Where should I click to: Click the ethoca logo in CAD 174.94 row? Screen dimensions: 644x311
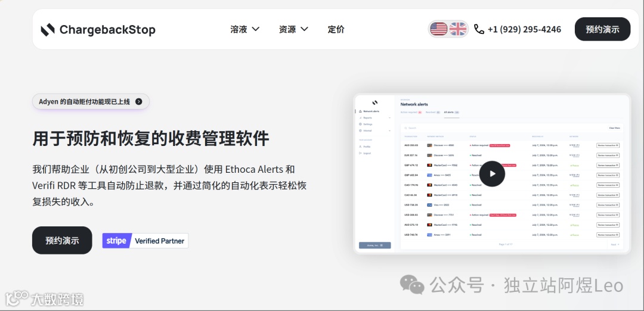pos(574,185)
